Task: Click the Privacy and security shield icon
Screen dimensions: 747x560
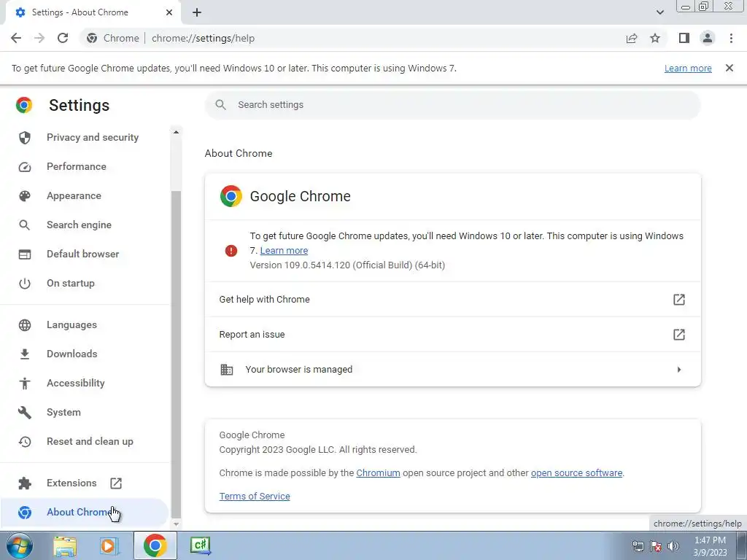Action: click(25, 138)
